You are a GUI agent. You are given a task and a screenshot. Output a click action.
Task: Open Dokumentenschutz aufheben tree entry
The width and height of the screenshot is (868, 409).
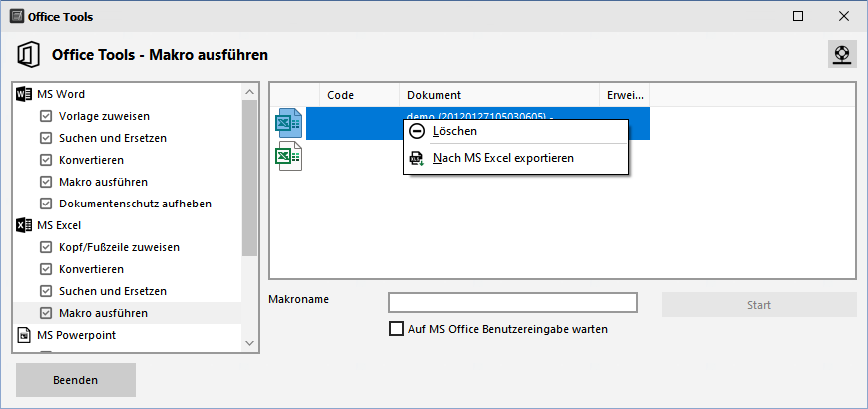tap(135, 204)
